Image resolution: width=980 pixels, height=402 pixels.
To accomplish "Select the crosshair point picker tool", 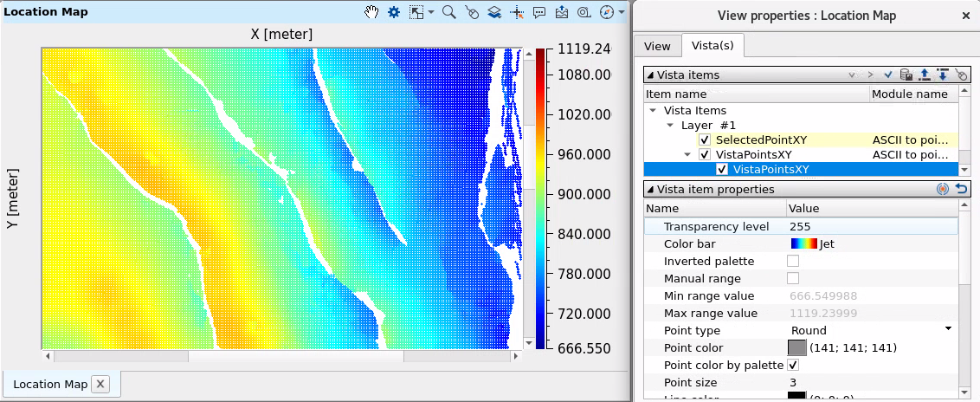I will tap(517, 12).
